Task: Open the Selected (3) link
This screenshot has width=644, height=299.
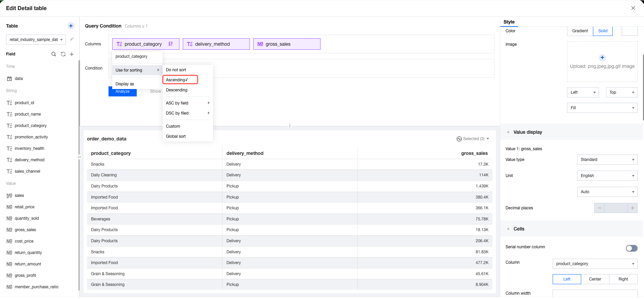Action: click(x=473, y=139)
